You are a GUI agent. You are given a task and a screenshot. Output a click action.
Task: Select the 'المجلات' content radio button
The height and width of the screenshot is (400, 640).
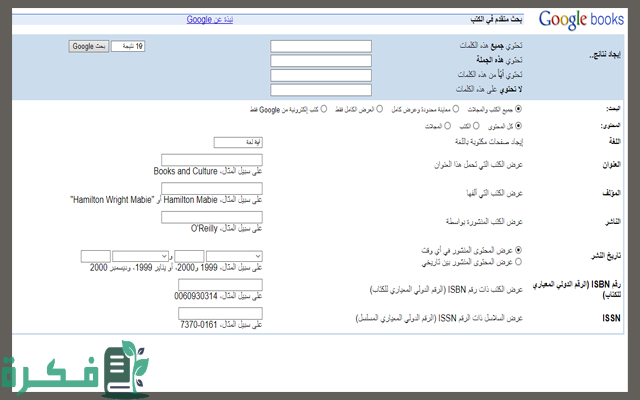pos(447,126)
